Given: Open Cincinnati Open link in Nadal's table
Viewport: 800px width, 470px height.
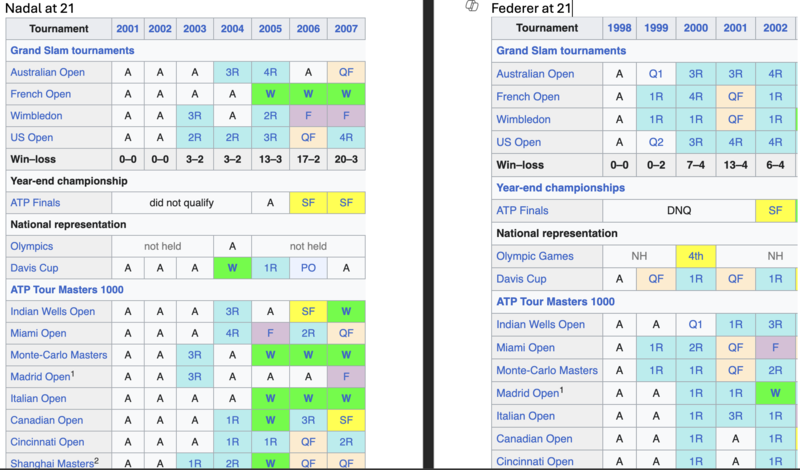Looking at the screenshot, I should pyautogui.click(x=47, y=442).
